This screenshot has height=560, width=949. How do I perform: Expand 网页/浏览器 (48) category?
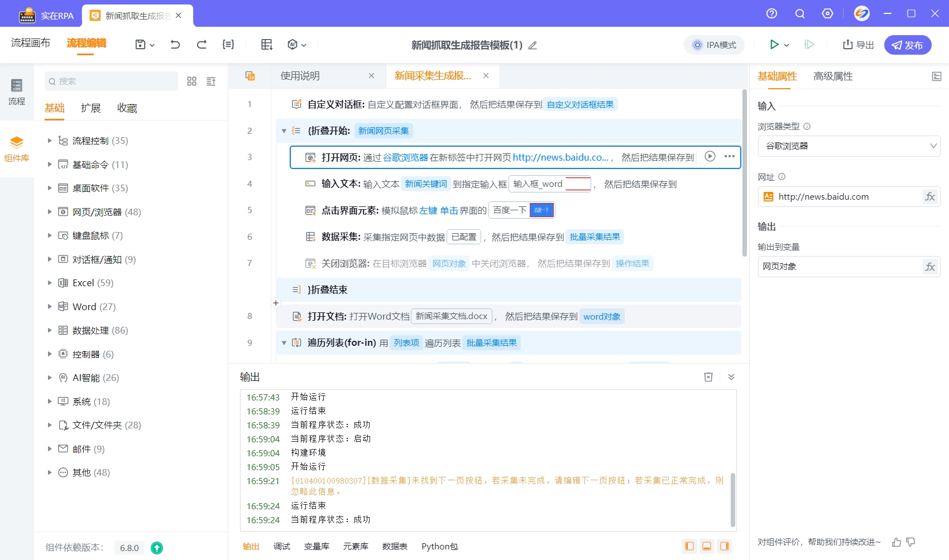click(x=49, y=212)
